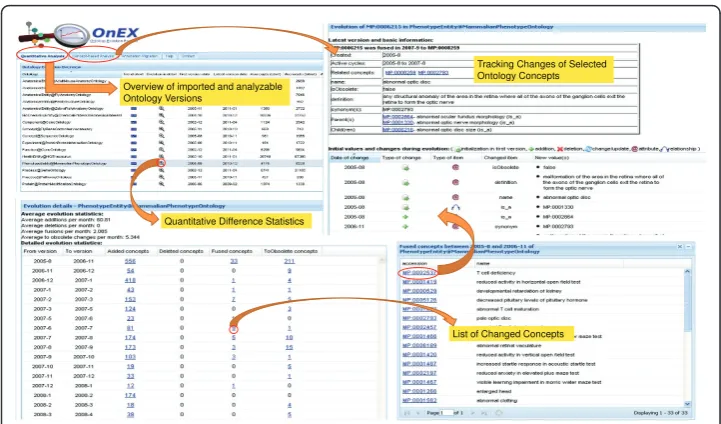The image size is (721, 424).
Task: Go to first page in fused concepts pager
Action: (407, 413)
